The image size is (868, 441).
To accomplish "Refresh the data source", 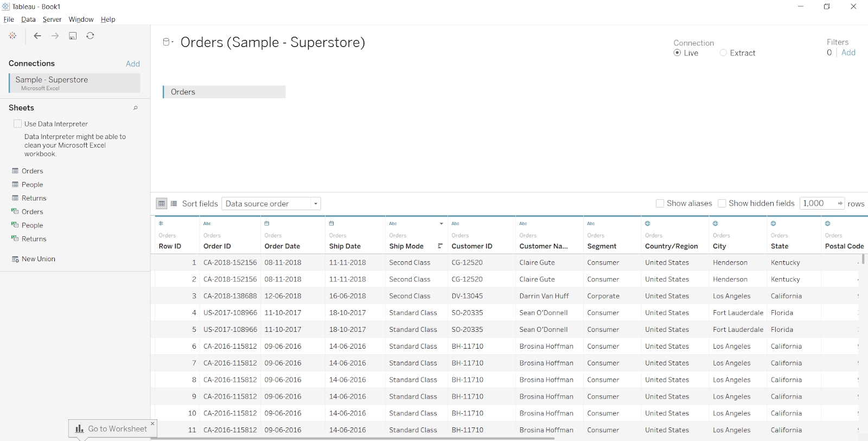I will pos(91,36).
